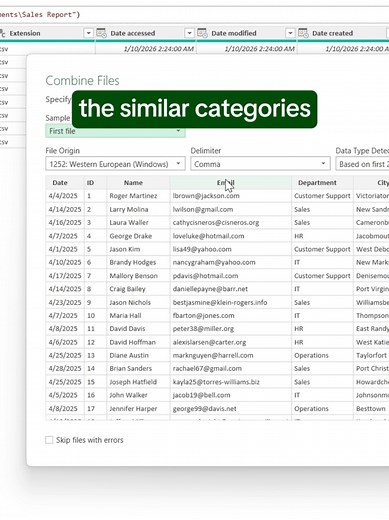Image resolution: width=389 pixels, height=520 pixels.
Task: Expand the Sample File 'First file' dropdown
Action: 115,131
